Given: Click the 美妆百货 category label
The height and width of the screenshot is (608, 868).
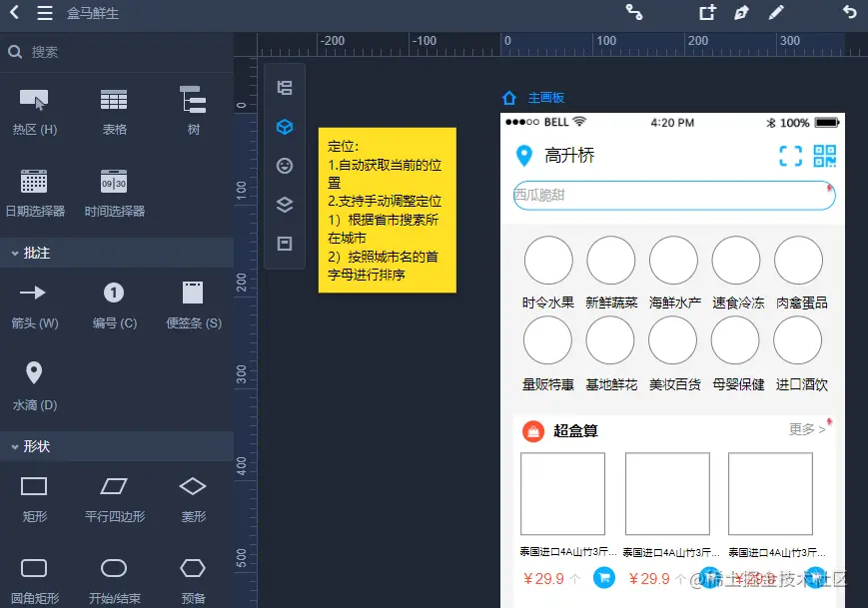Looking at the screenshot, I should pyautogui.click(x=675, y=384).
